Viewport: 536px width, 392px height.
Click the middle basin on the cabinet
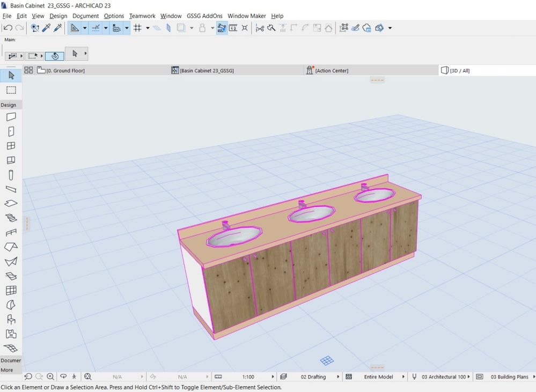click(x=312, y=215)
